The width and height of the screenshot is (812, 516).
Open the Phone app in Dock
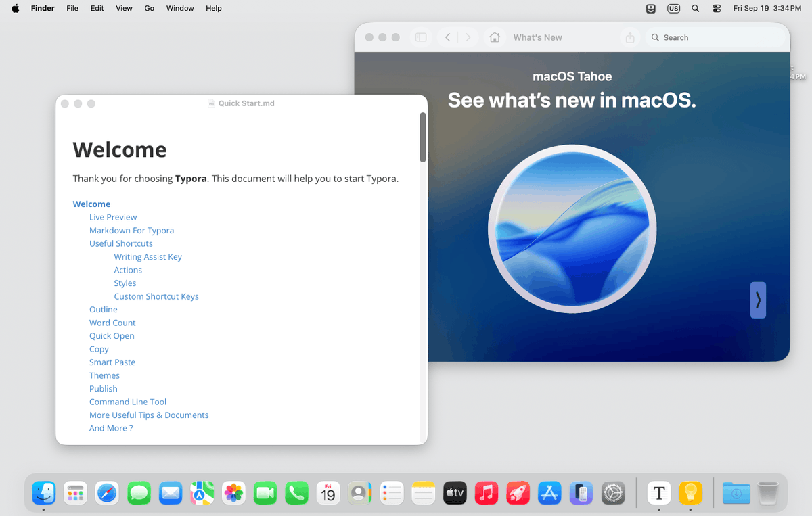tap(296, 493)
